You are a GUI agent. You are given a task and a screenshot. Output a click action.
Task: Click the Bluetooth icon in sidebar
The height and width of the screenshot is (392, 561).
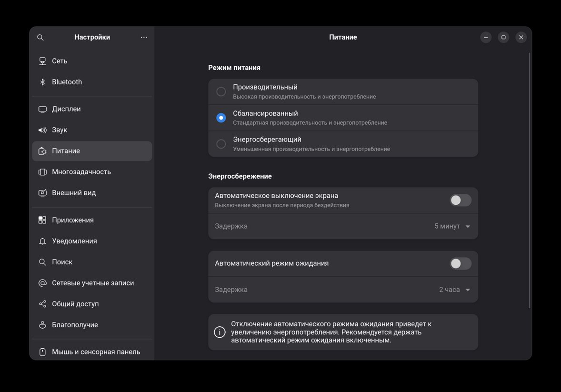pyautogui.click(x=42, y=82)
